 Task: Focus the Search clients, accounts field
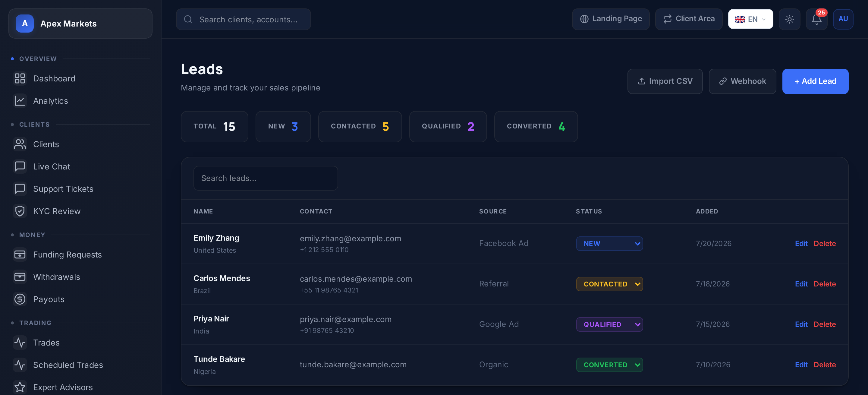[x=243, y=19]
